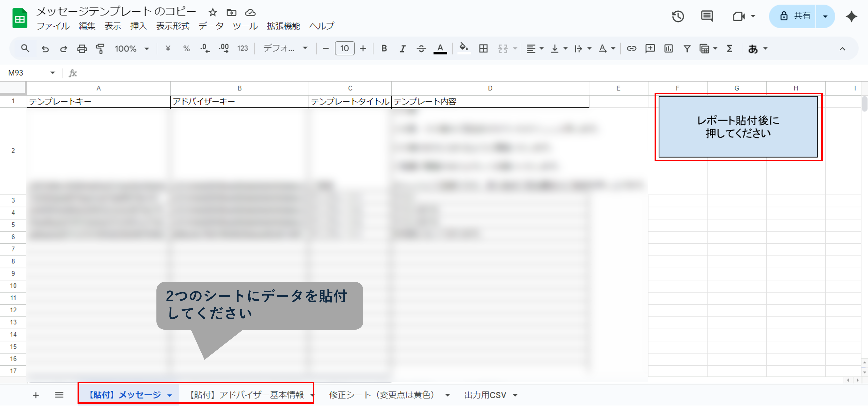Image resolution: width=868 pixels, height=406 pixels.
Task: Toggle italic formatting
Action: coord(402,48)
